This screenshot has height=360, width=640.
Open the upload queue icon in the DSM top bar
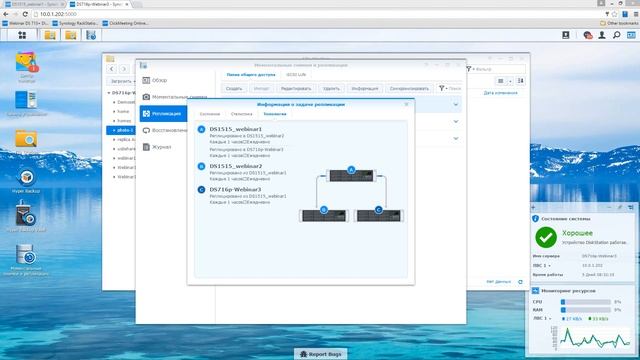point(566,36)
